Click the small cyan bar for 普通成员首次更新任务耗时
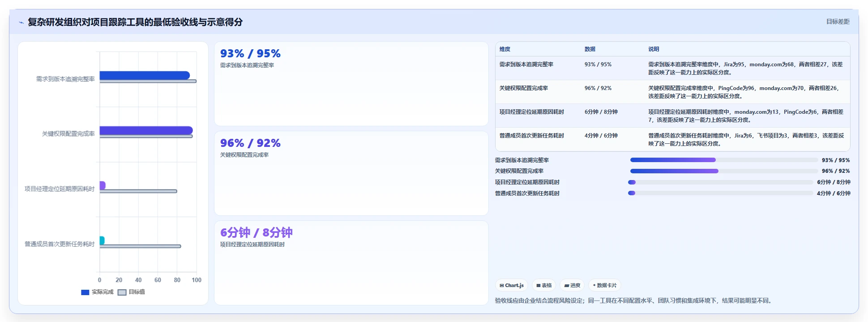Image resolution: width=868 pixels, height=322 pixels. pyautogui.click(x=102, y=240)
